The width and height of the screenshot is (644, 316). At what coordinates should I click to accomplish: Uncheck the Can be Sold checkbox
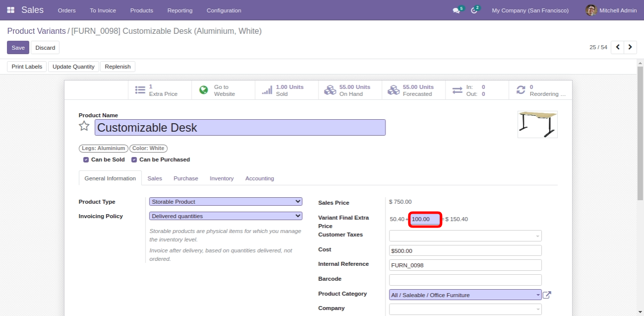pos(86,160)
